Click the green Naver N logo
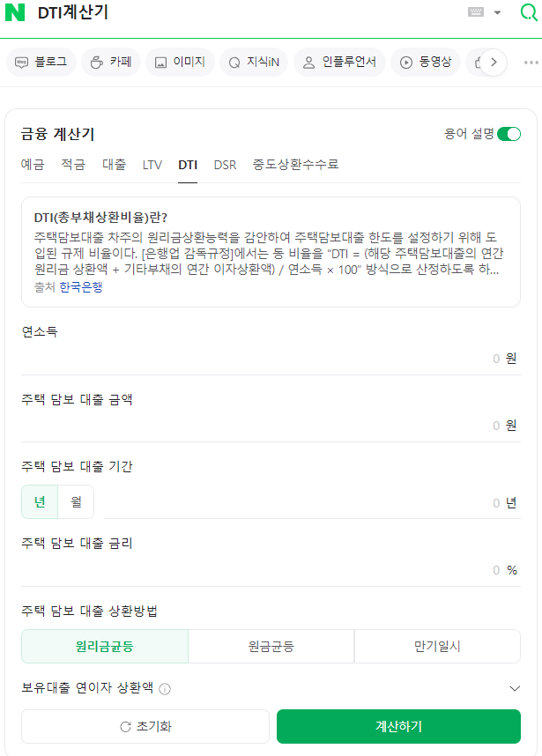Image resolution: width=542 pixels, height=756 pixels. pos(15,12)
